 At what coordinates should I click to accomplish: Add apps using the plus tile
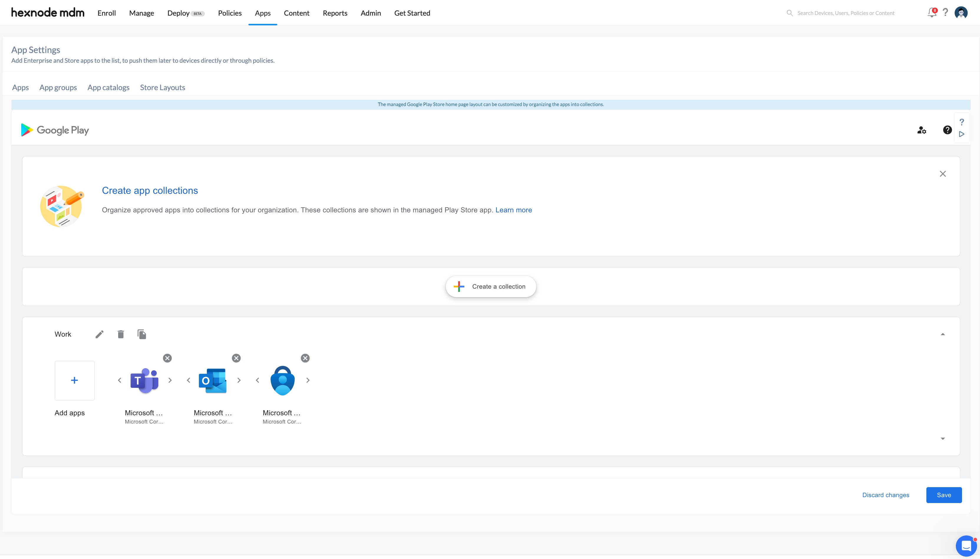[x=75, y=380]
